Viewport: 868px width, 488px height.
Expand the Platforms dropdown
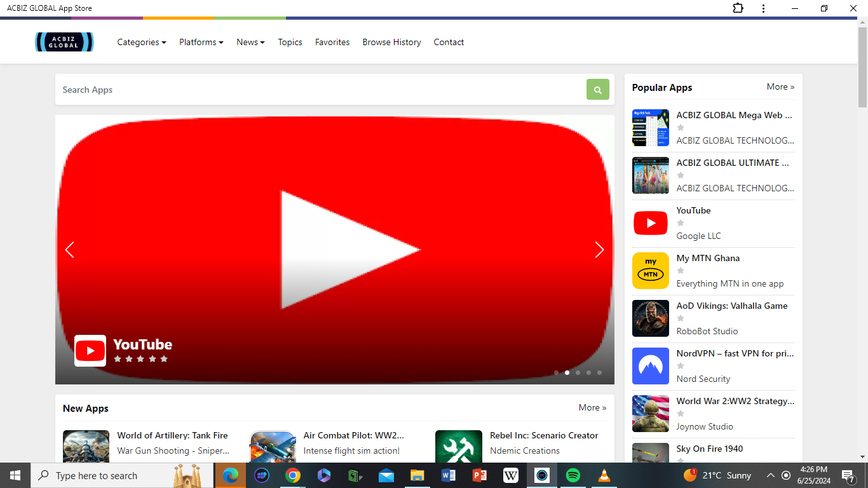point(201,42)
